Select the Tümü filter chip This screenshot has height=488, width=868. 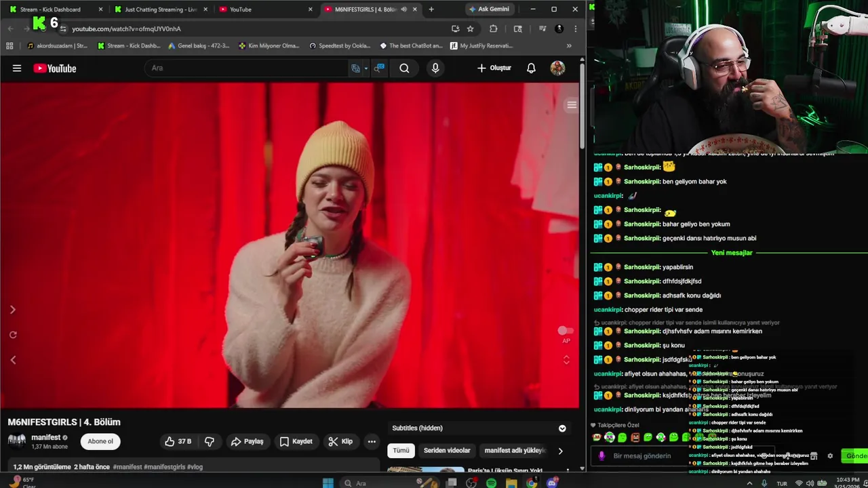(401, 450)
